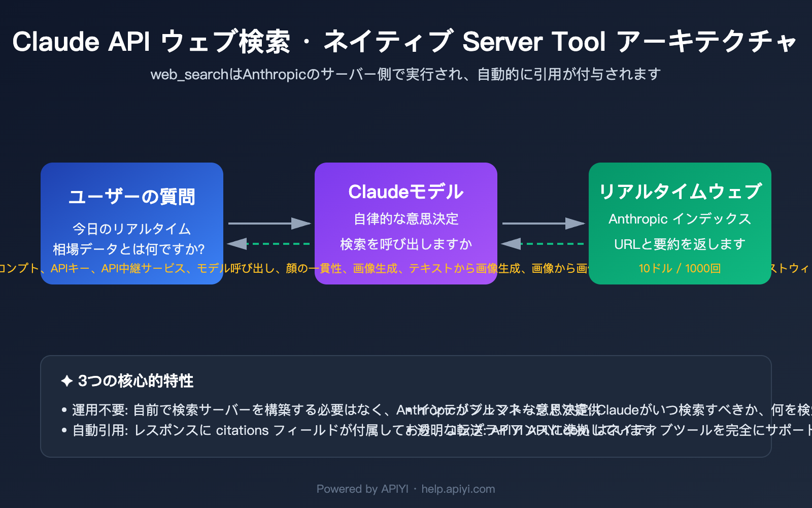This screenshot has width=812, height=508.
Task: Open the help.apiyi.com footer link
Action: pyautogui.click(x=457, y=489)
